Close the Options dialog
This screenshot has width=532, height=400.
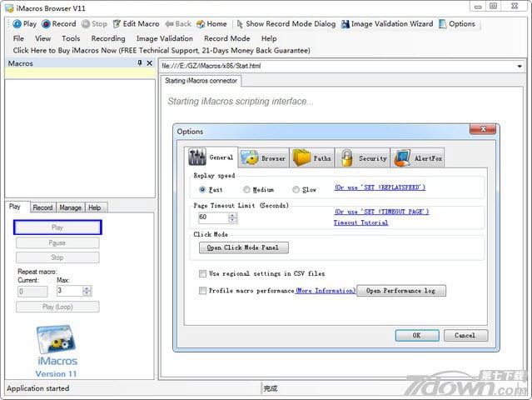(483, 128)
